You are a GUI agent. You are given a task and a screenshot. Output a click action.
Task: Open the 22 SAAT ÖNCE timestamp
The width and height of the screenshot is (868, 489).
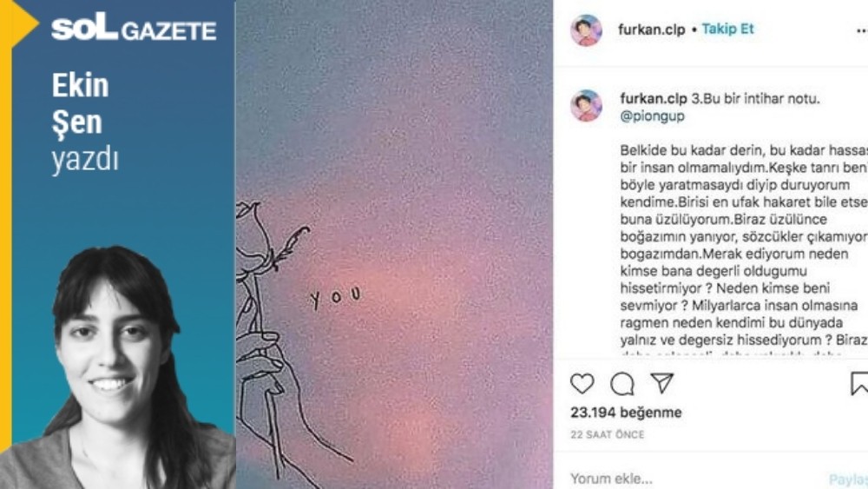(608, 435)
